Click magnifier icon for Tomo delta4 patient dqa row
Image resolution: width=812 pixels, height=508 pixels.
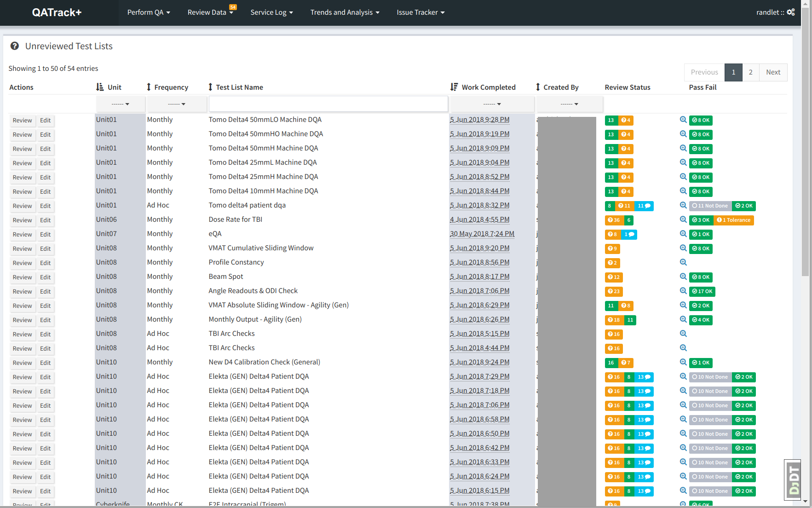coord(683,205)
